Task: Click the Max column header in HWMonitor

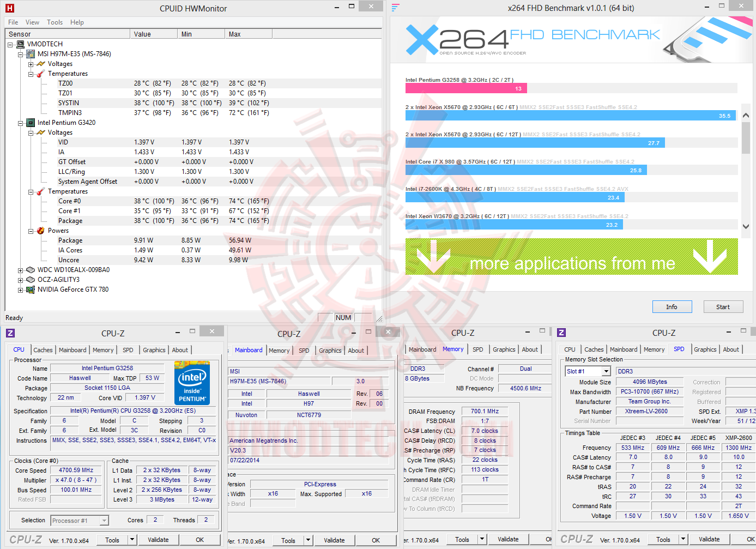Action: click(249, 34)
